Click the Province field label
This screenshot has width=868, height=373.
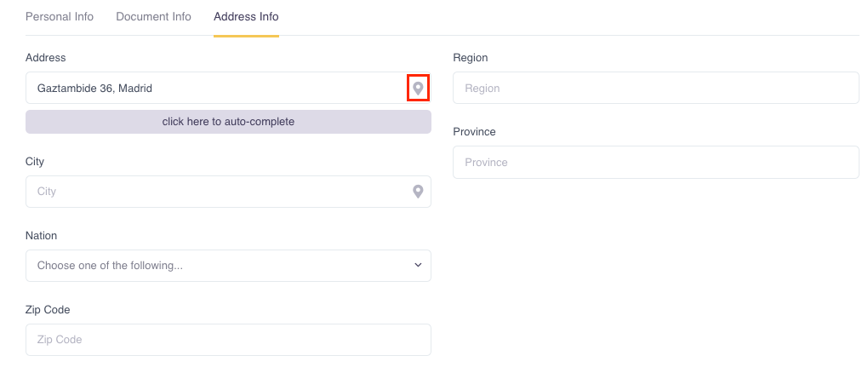[474, 132]
